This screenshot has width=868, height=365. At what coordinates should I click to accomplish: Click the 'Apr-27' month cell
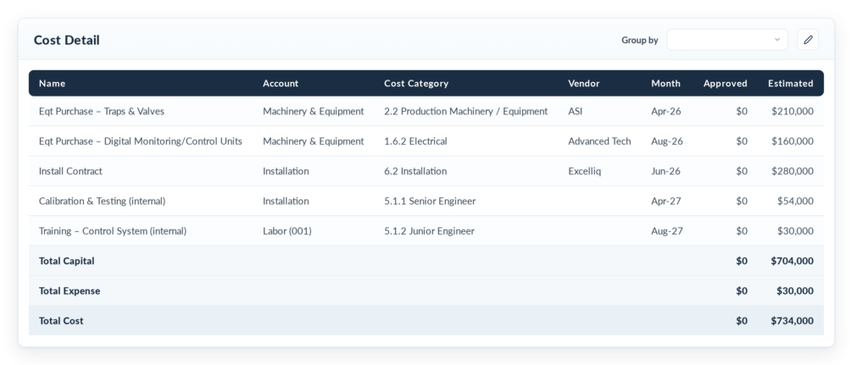pos(666,201)
